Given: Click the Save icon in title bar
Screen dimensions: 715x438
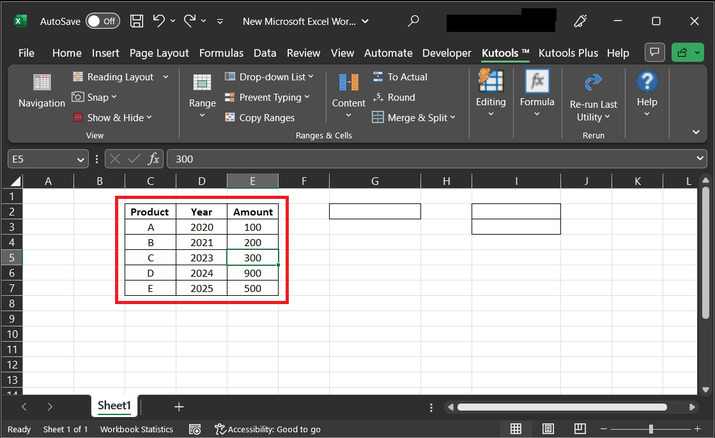Looking at the screenshot, I should (137, 20).
